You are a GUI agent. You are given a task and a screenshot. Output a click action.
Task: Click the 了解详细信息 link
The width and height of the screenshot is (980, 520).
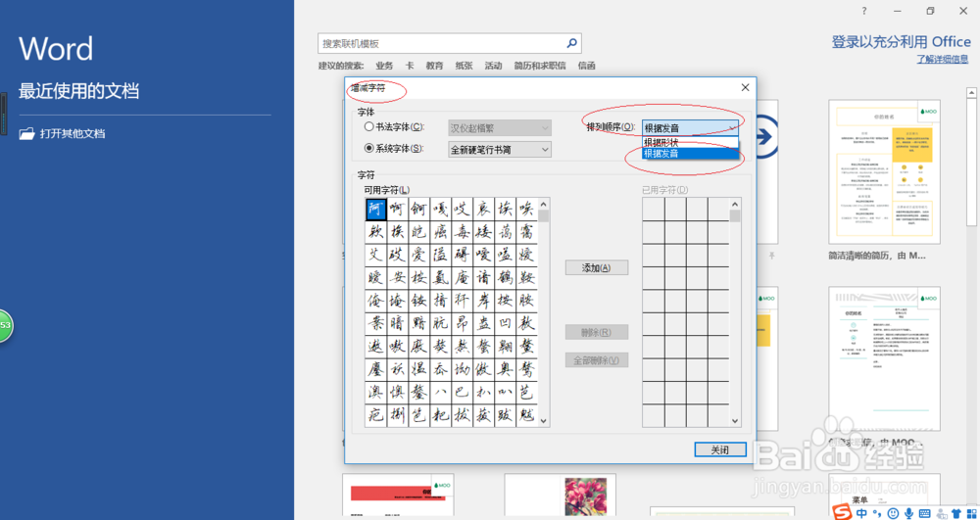click(943, 60)
